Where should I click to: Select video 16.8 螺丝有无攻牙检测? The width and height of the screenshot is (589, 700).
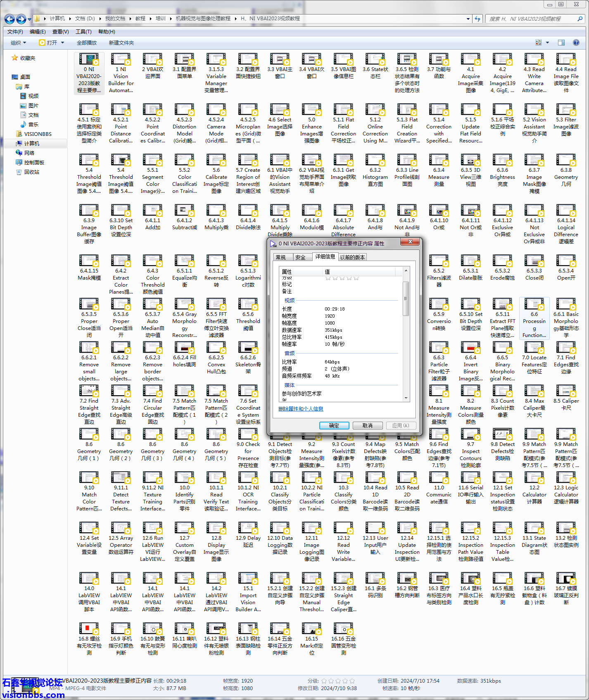(89, 639)
